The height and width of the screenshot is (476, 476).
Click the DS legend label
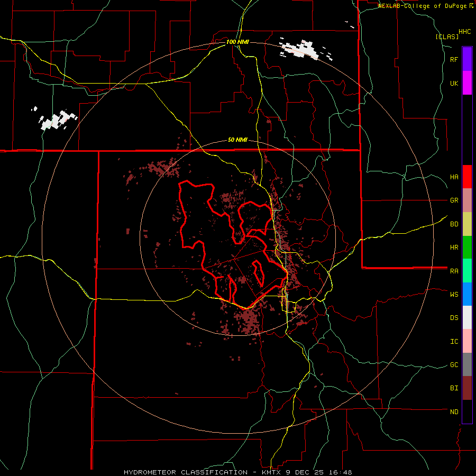coord(454,318)
